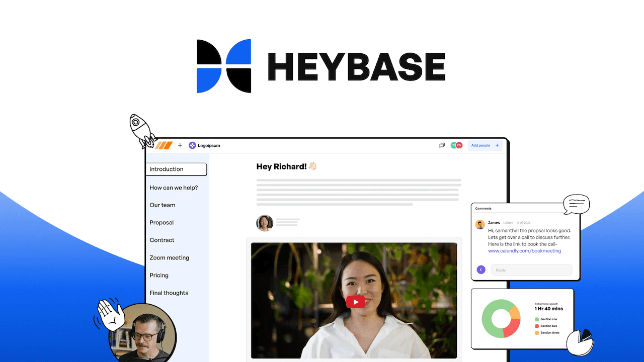Click the Logoipsum brand name text
This screenshot has height=362, width=644.
point(209,145)
